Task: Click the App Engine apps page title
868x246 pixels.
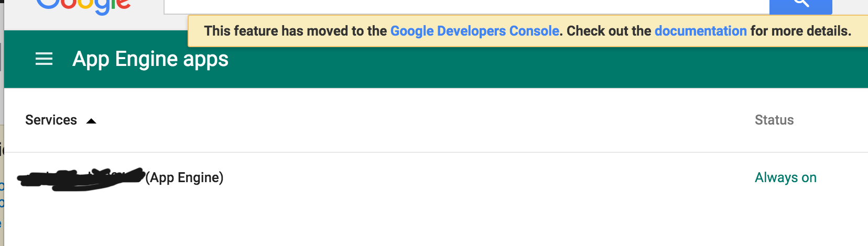Action: tap(150, 59)
